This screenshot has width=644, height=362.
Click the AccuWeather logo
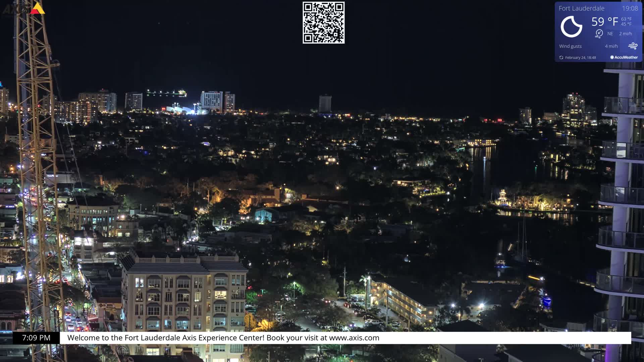pyautogui.click(x=624, y=57)
